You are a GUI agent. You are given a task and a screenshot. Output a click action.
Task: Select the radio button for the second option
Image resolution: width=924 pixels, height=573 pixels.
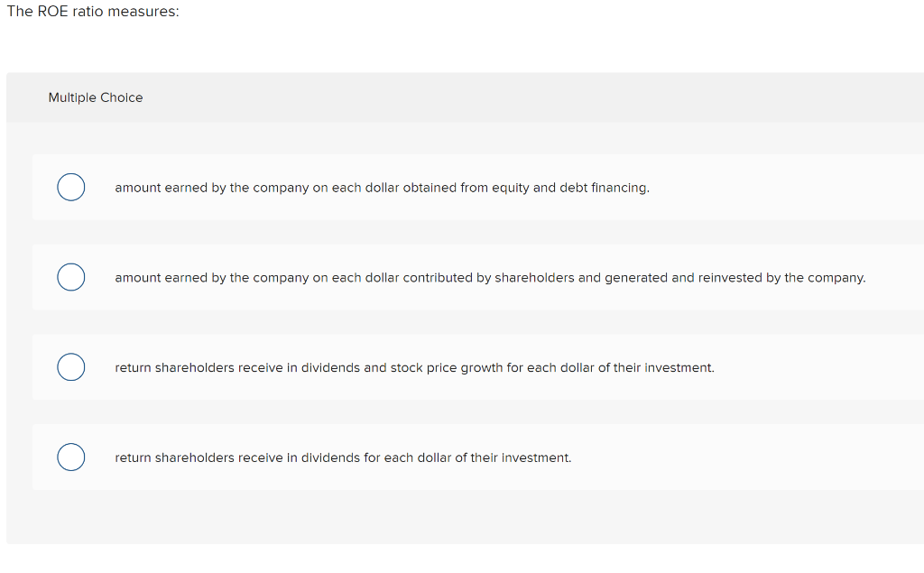(71, 277)
